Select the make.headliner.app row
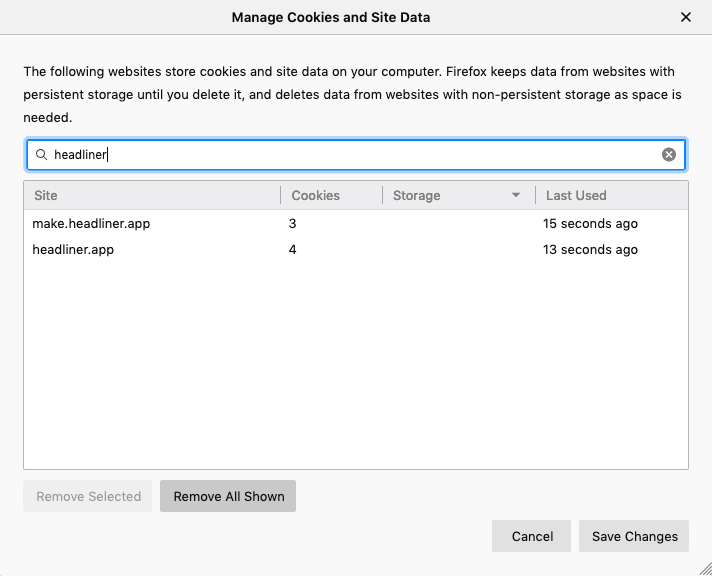712x576 pixels. [x=356, y=223]
